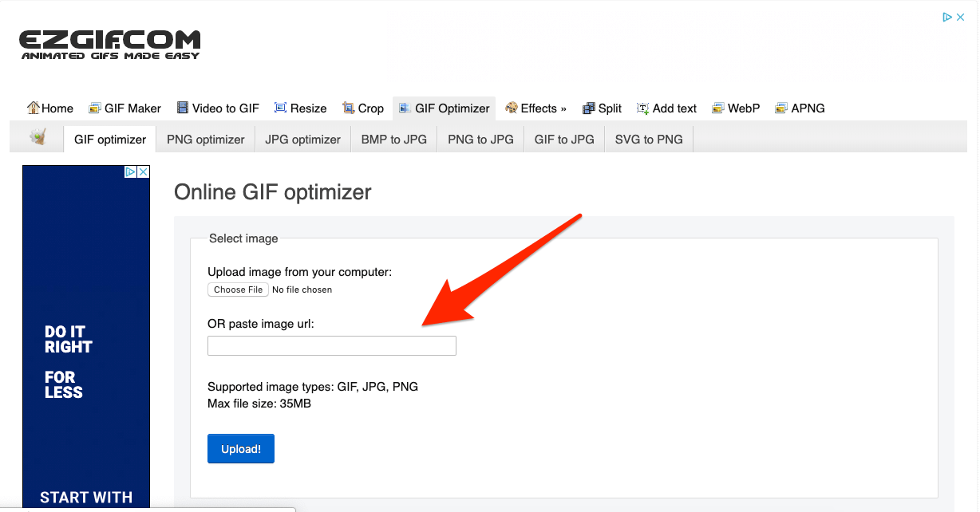Open the SVG to PNG tab
The image size is (980, 512).
pyautogui.click(x=649, y=140)
